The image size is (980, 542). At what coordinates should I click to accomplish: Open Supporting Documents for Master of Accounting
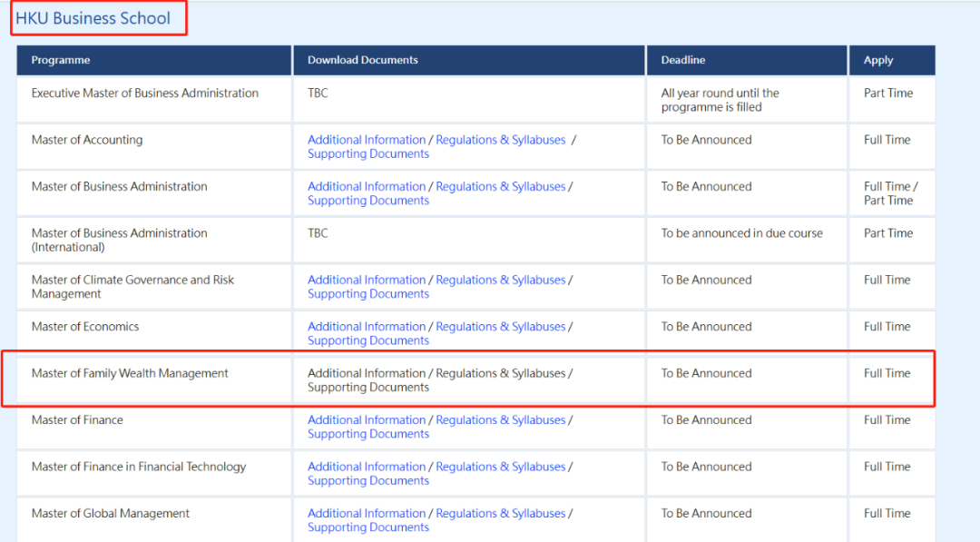click(368, 153)
